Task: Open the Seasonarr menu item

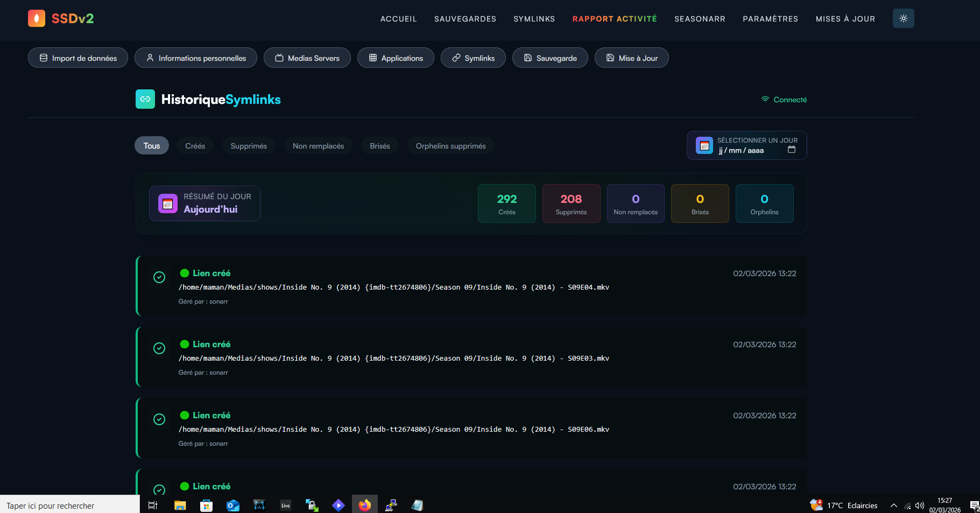Action: (x=700, y=19)
